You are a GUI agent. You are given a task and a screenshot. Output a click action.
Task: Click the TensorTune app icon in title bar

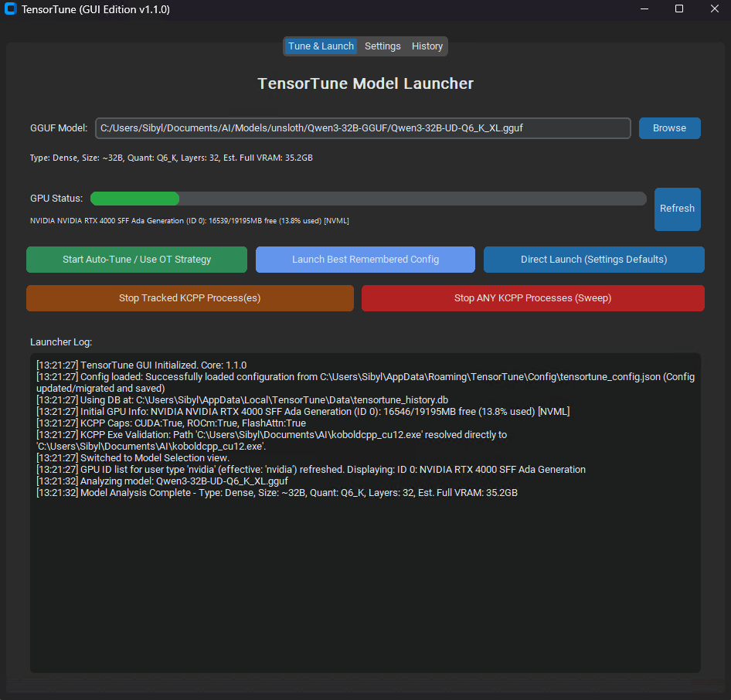(10, 8)
